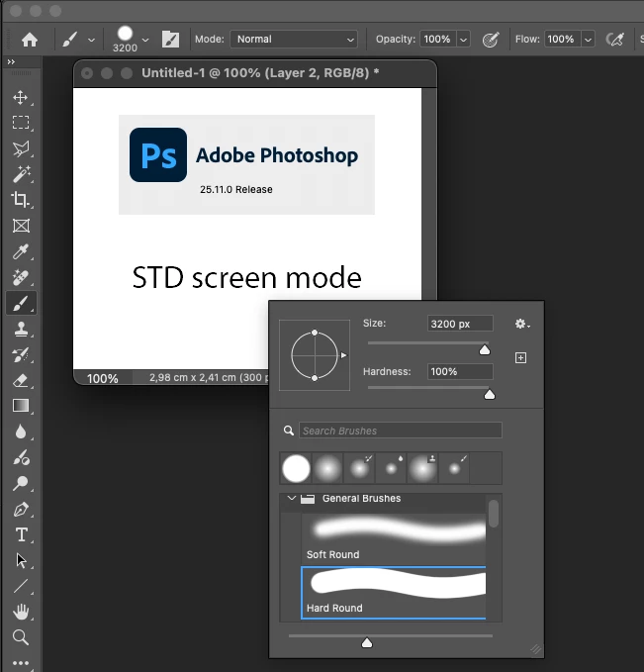Screen dimensions: 644x672
Task: Select the Brush tool in the toolbar
Action: 21,303
